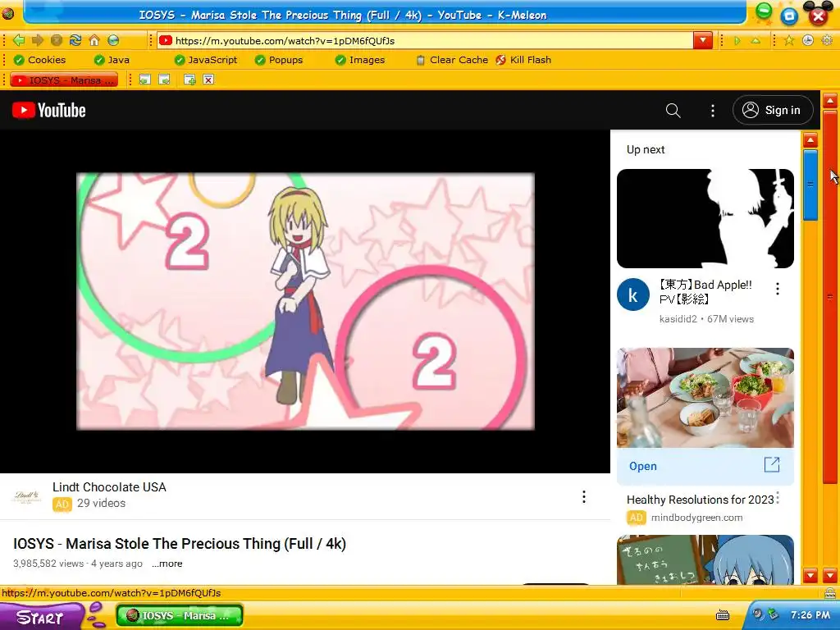Click the Lindt logo avatar
The width and height of the screenshot is (840, 630).
click(26, 496)
